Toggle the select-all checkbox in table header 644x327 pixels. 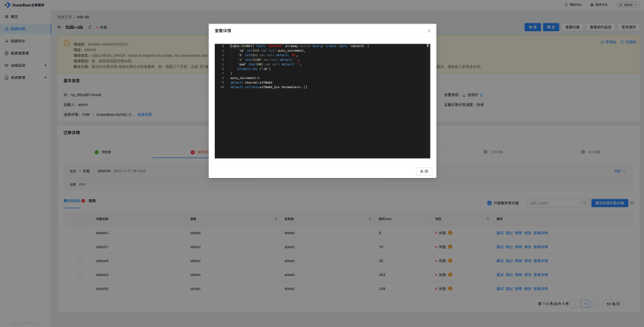(x=80, y=219)
